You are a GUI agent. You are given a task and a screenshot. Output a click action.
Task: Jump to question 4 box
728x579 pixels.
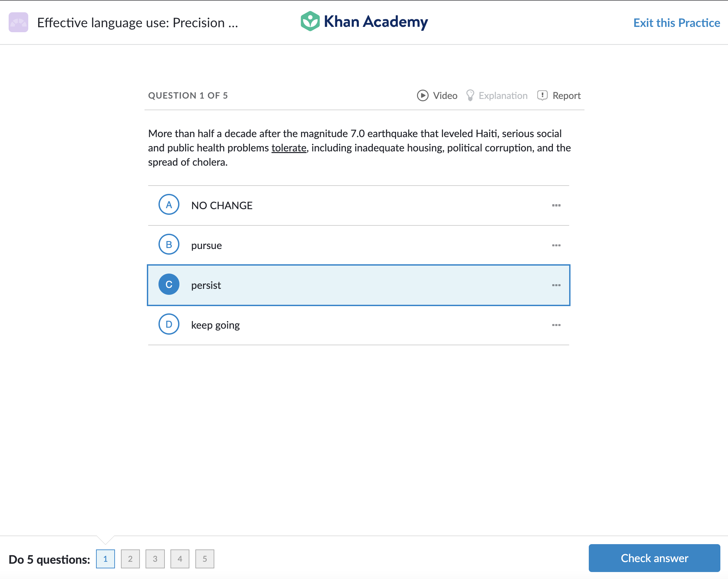[180, 558]
